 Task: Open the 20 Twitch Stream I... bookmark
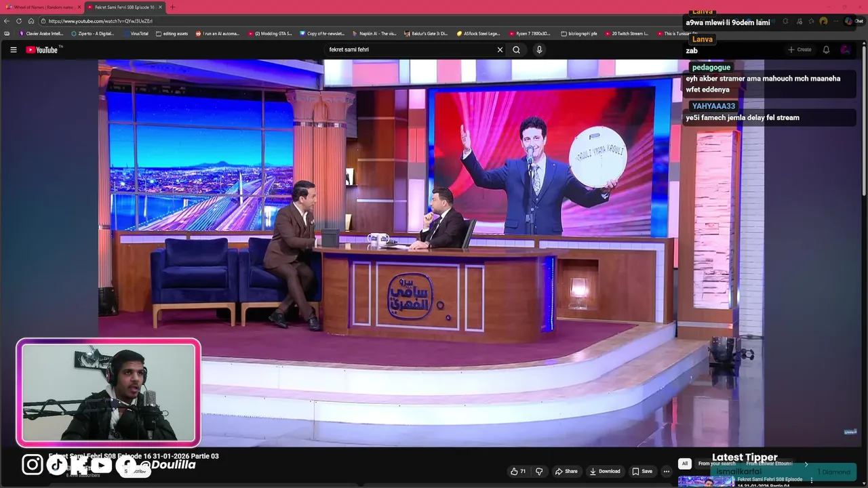(x=626, y=33)
